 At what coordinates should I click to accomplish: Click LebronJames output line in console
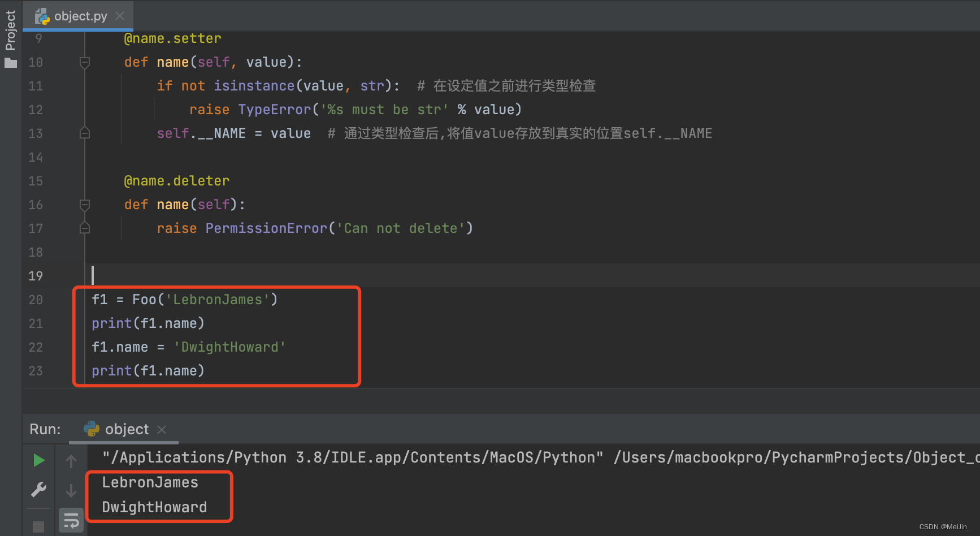pyautogui.click(x=150, y=482)
